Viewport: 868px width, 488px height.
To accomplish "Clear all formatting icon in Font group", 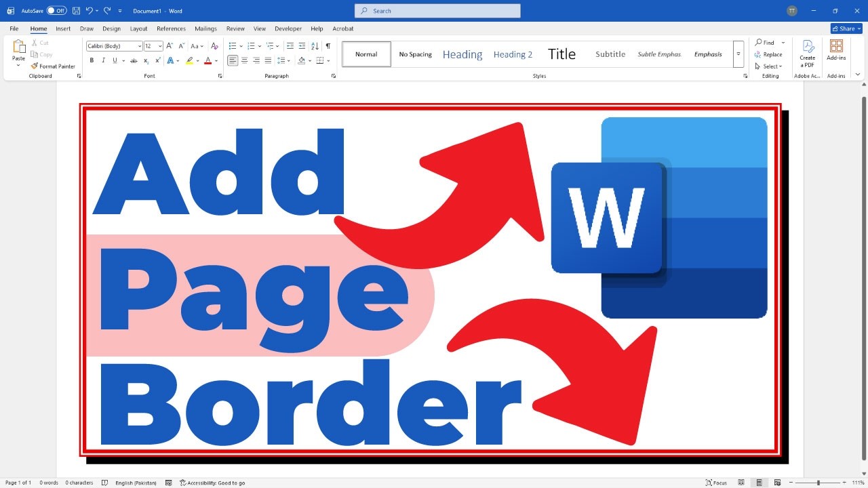I will click(214, 46).
